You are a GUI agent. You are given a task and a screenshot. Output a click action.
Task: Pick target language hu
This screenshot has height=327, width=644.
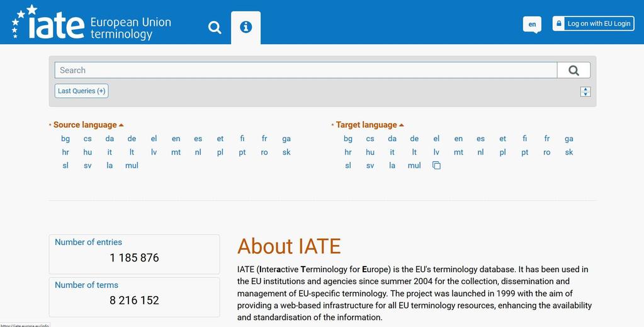click(370, 152)
